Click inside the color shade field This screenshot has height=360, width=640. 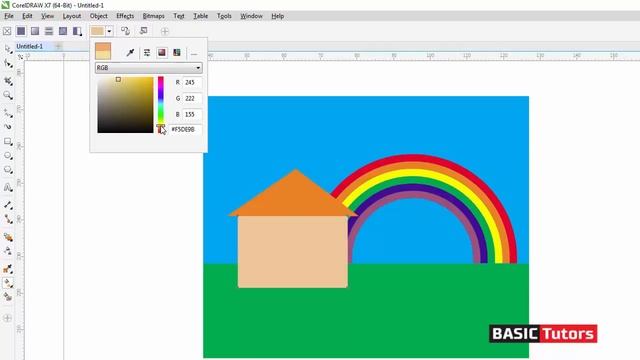[x=125, y=105]
